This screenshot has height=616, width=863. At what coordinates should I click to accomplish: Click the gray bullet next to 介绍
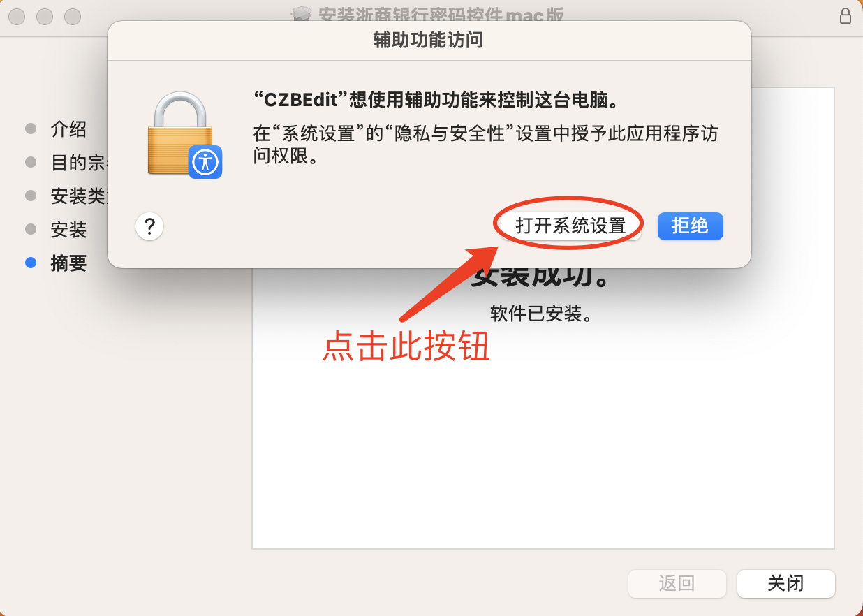coord(31,128)
